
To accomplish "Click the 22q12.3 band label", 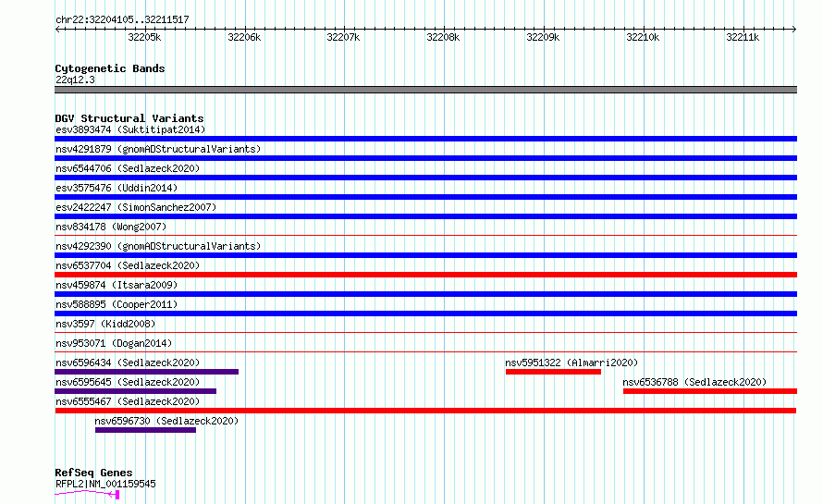I will [x=75, y=80].
